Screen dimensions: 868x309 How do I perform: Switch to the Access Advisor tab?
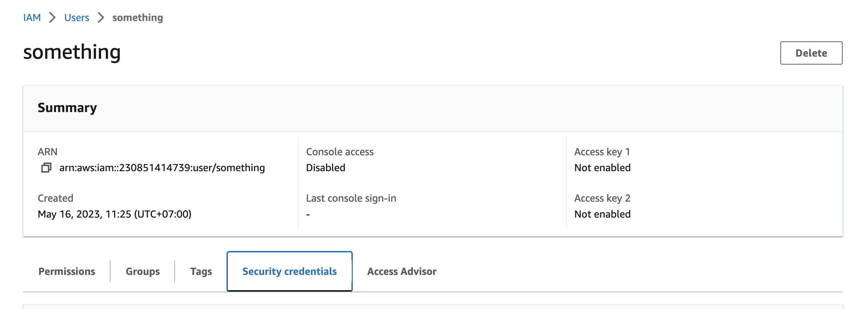pos(402,271)
